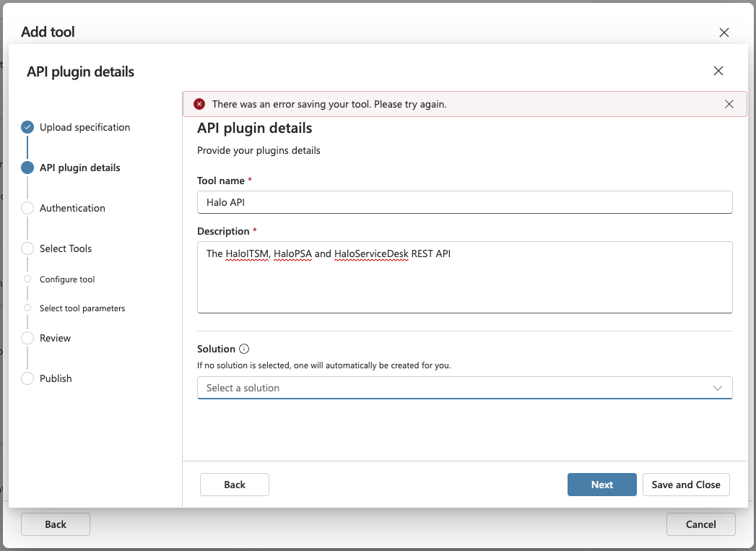Open Select tool parameters sub-step
Viewport: 756px width, 551px height.
click(82, 308)
